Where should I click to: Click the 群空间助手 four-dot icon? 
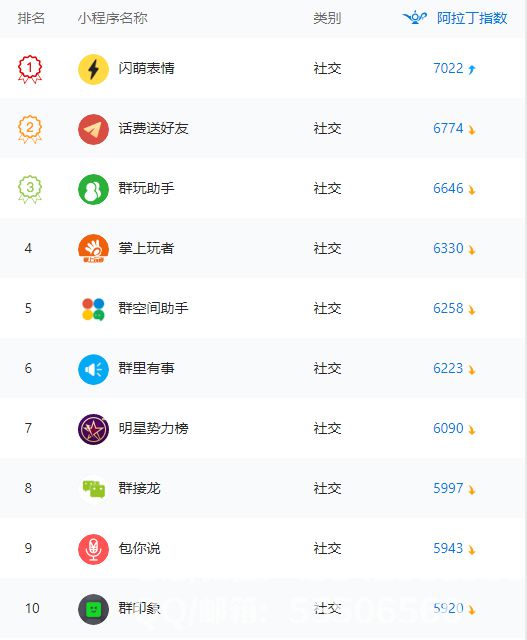tap(93, 309)
